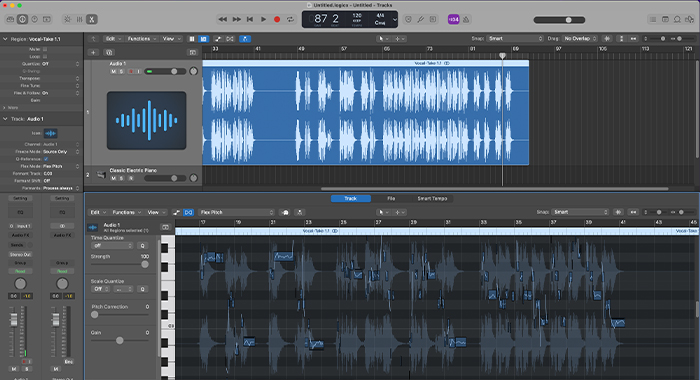Click the Audio 1 waveform track icon
Viewport: 700px width, 380px height.
146,121
